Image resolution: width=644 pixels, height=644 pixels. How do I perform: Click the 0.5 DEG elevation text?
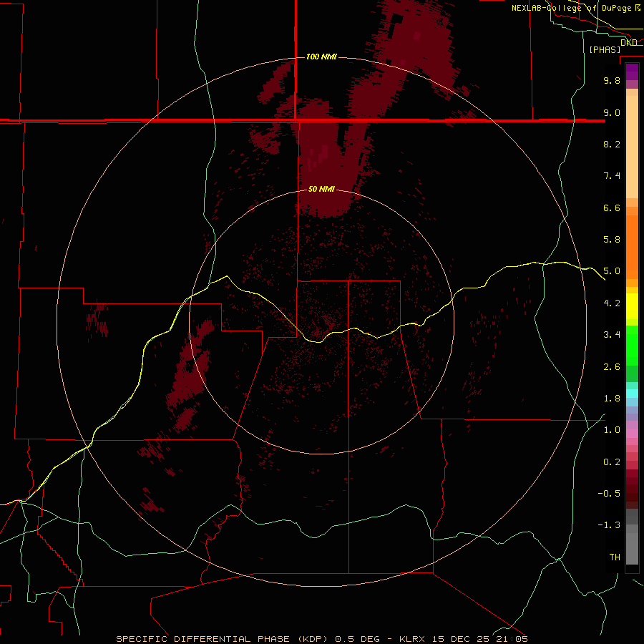pyautogui.click(x=356, y=639)
